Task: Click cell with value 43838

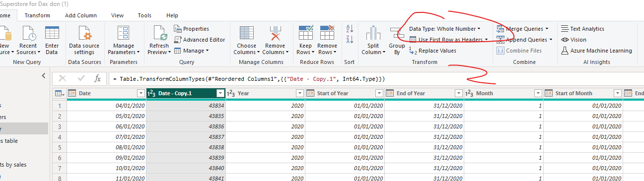Action: [x=186, y=147]
